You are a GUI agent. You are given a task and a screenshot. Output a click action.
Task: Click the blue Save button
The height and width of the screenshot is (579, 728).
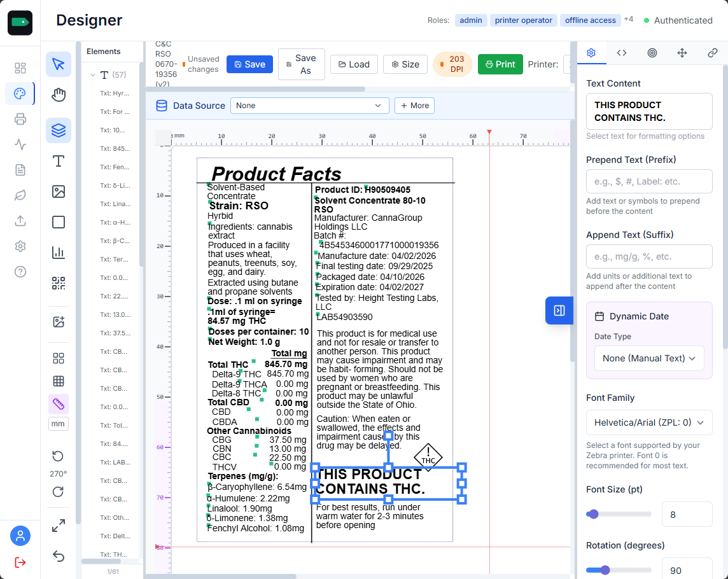point(249,64)
